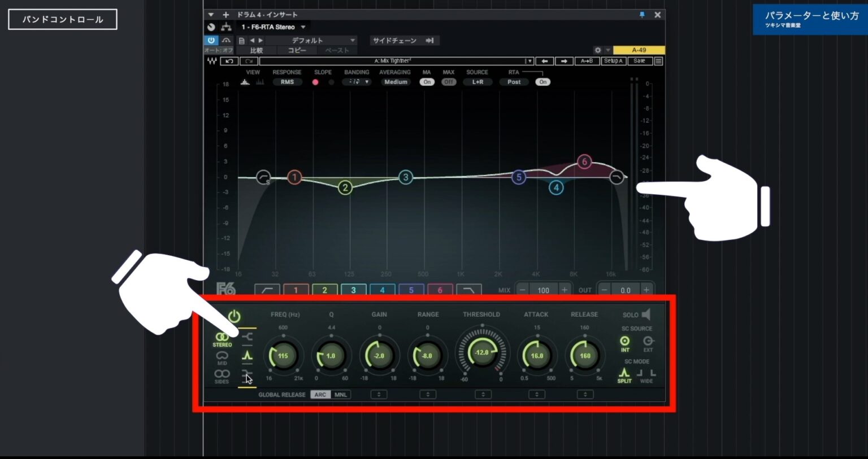Click the settings gear icon near A-49
This screenshot has width=868, height=459.
click(x=597, y=50)
